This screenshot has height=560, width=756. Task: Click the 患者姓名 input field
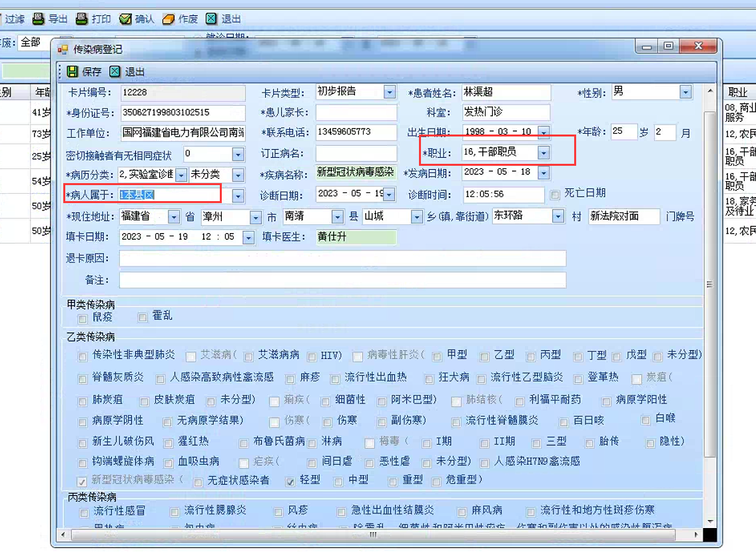point(506,92)
